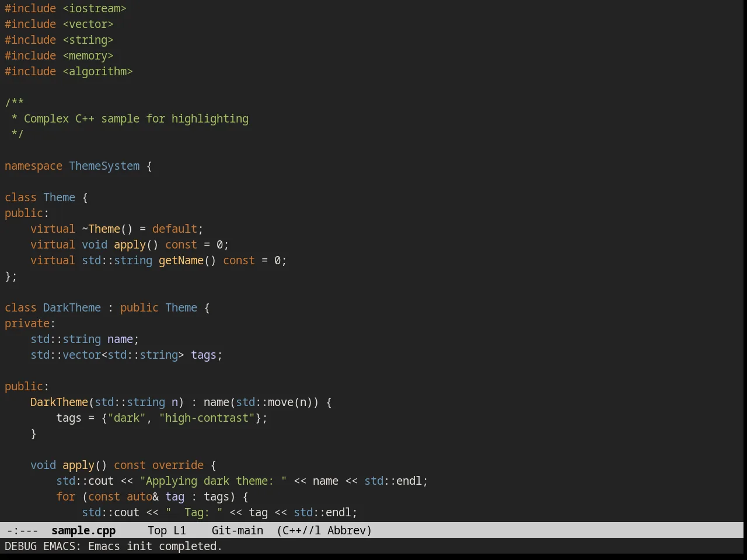747x560 pixels.
Task: Click the sample.cpp buffer name in mode line
Action: [x=83, y=530]
